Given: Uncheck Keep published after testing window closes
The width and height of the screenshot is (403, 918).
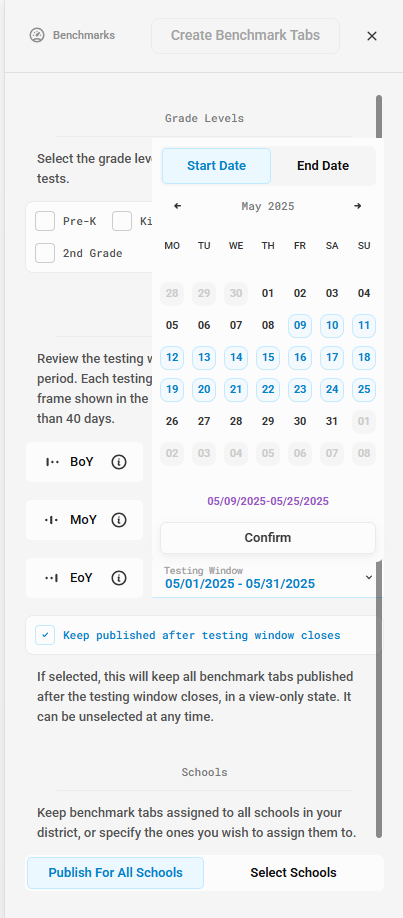Looking at the screenshot, I should [x=45, y=635].
